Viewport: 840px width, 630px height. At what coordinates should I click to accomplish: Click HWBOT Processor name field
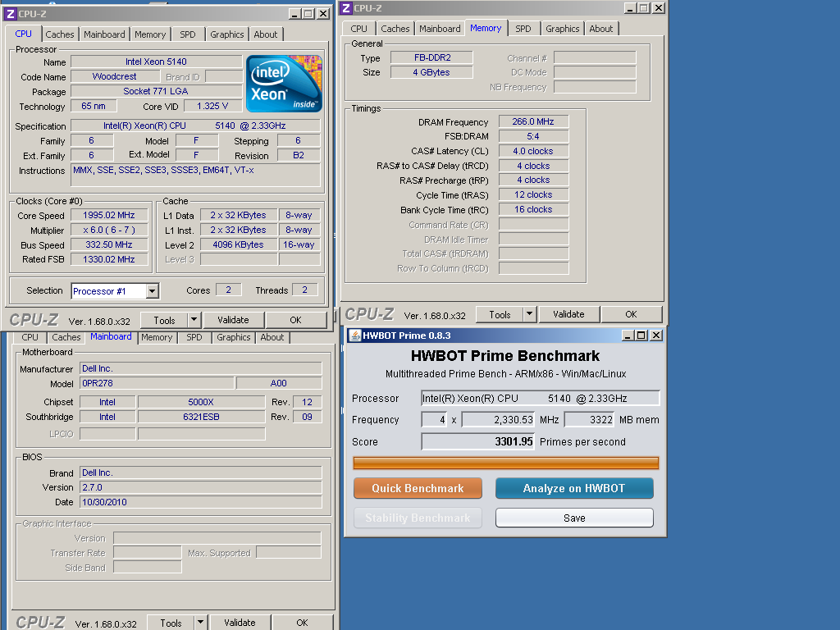click(x=540, y=398)
